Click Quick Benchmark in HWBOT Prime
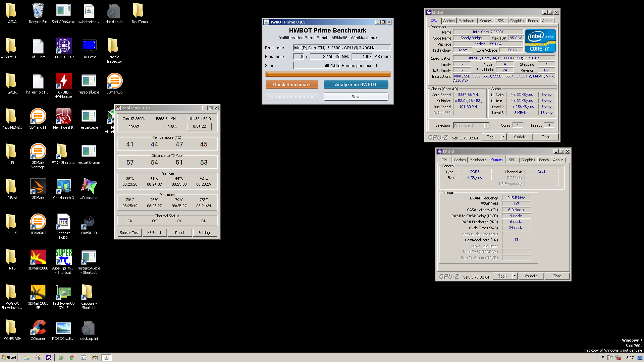 292,84
